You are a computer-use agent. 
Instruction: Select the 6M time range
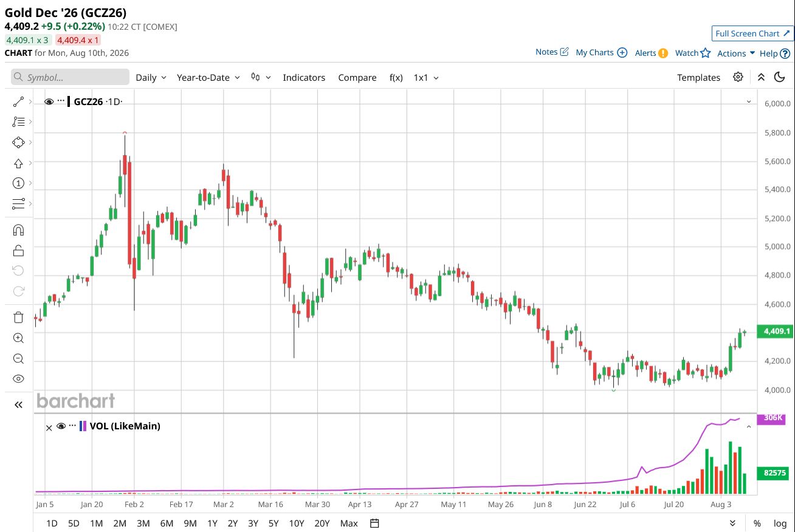(x=167, y=523)
